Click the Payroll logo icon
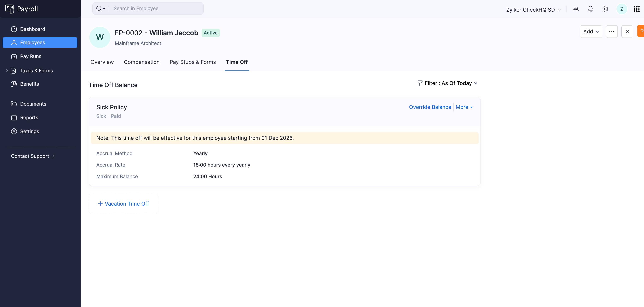The image size is (644, 307). click(x=10, y=9)
